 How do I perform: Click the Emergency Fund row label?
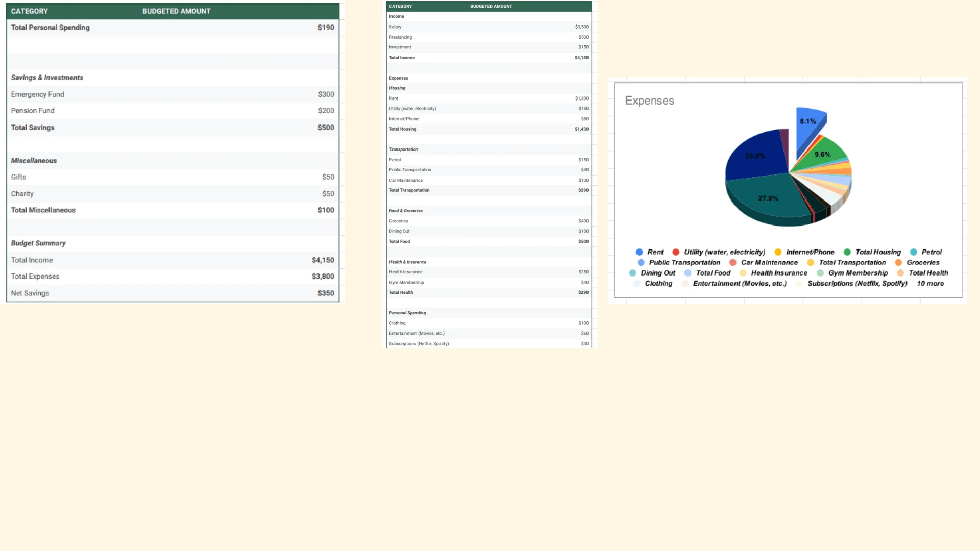[x=38, y=94]
